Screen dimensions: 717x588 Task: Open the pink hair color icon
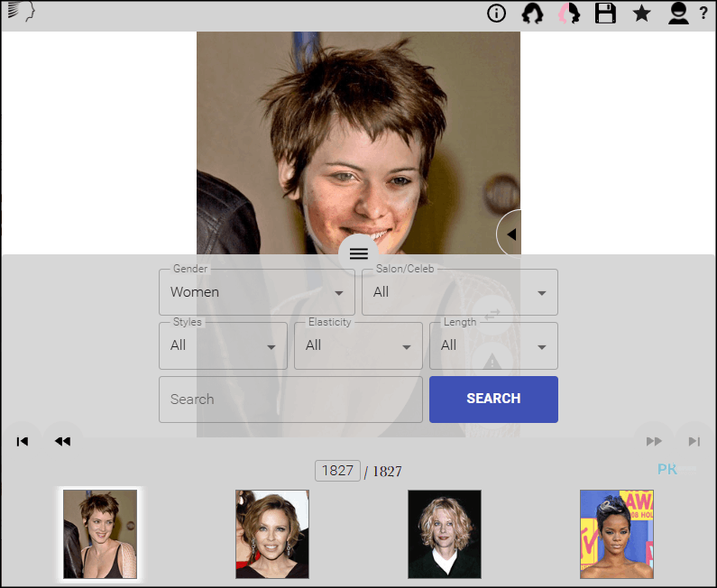click(569, 13)
